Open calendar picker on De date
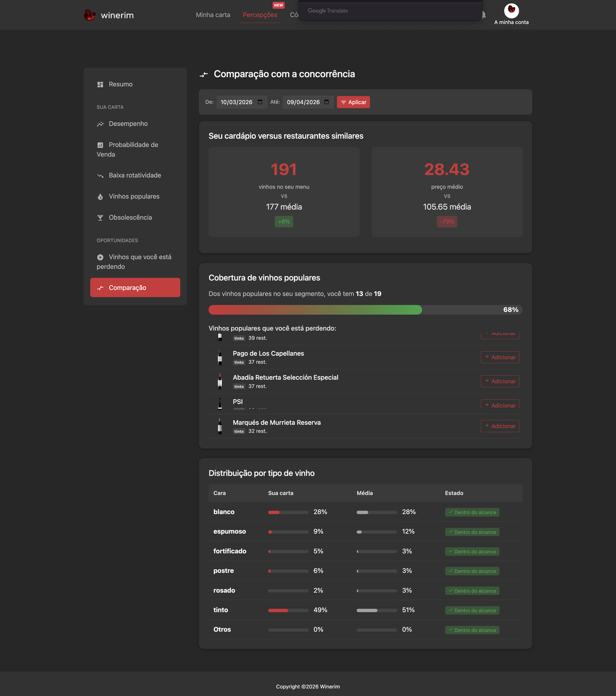 260,102
